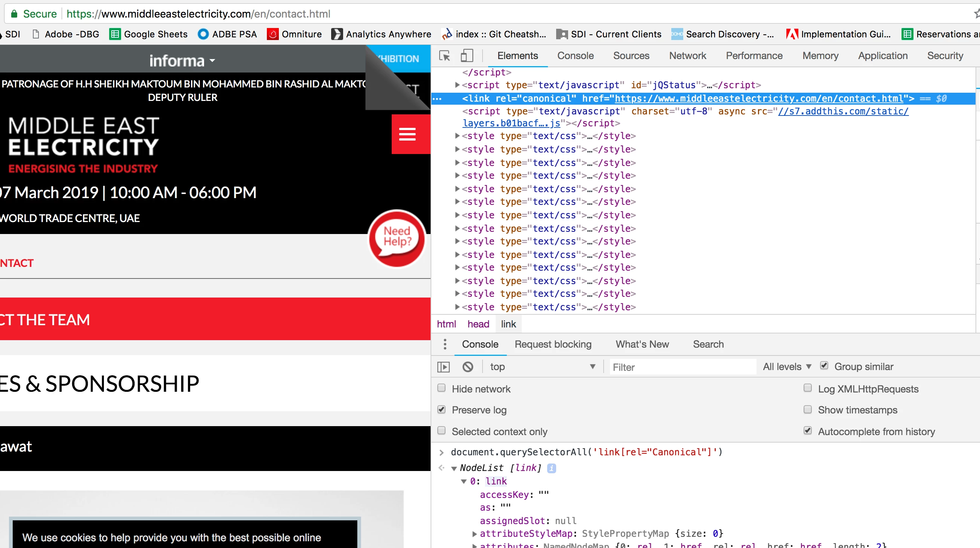Enable Show timestamps checkbox
The height and width of the screenshot is (548, 980).
pos(807,410)
